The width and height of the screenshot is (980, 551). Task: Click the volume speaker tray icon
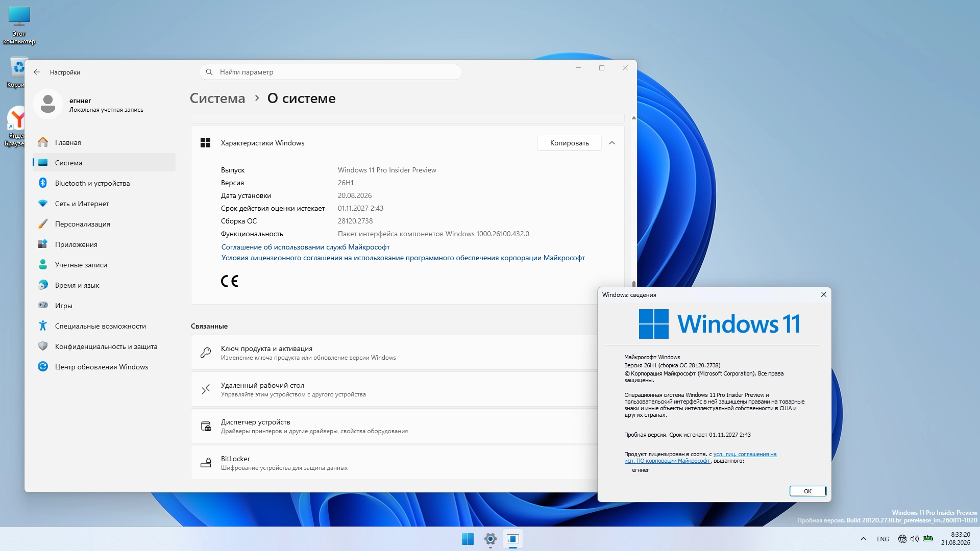(x=915, y=539)
